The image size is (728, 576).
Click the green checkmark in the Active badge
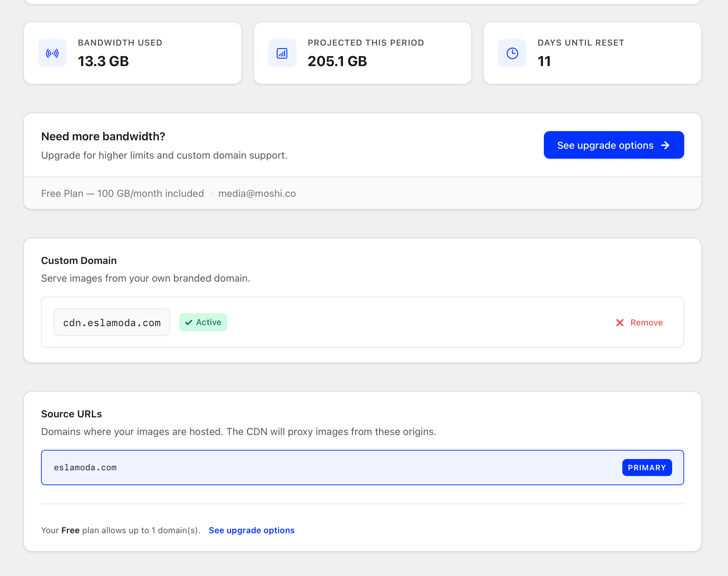pyautogui.click(x=189, y=322)
